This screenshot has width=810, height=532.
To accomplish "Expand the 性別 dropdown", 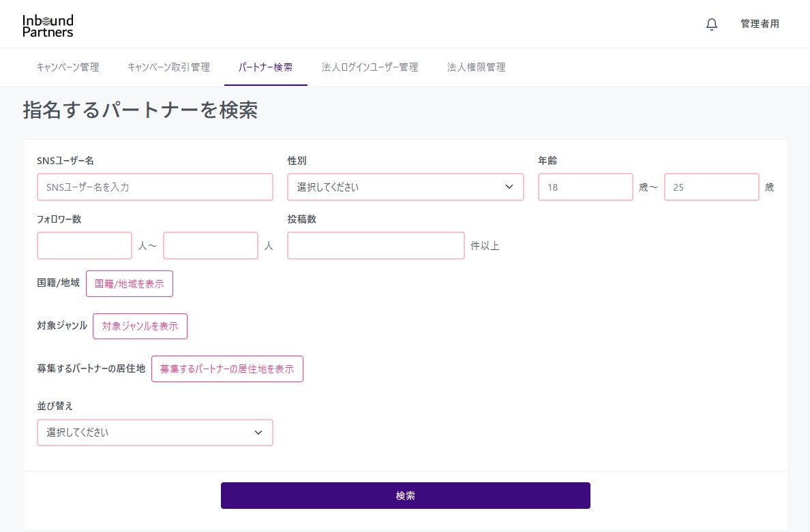I will 405,187.
